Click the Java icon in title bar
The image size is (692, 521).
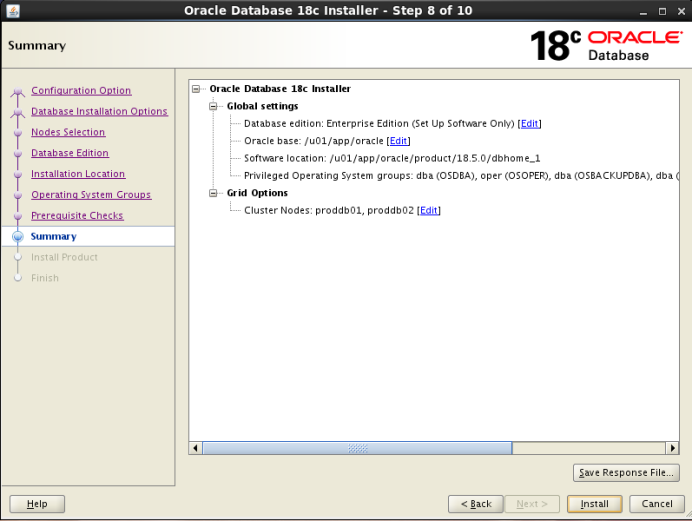coord(13,11)
